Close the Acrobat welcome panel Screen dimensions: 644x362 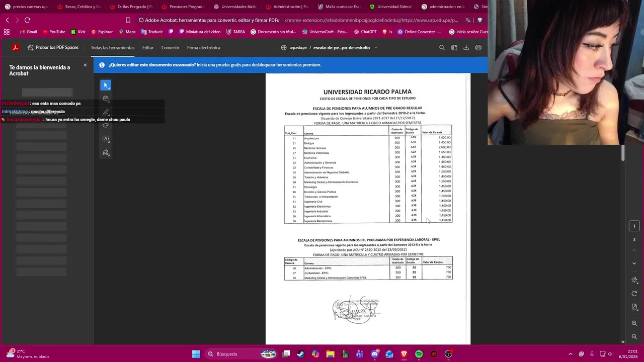pos(85,65)
